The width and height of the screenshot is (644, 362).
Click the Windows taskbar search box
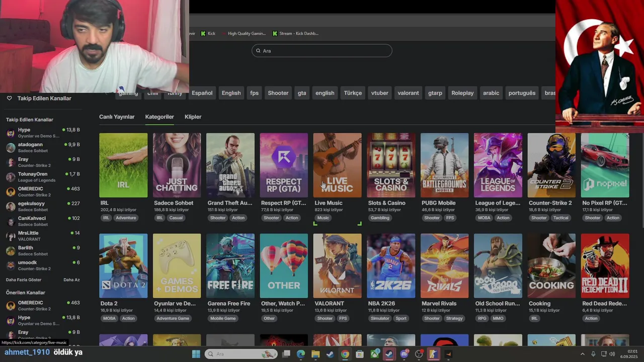click(x=242, y=354)
